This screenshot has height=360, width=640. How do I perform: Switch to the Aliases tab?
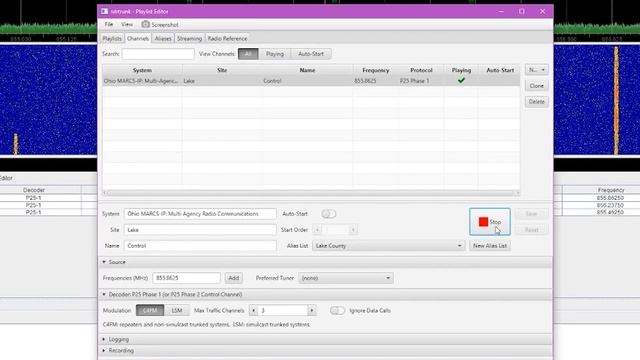tap(163, 38)
